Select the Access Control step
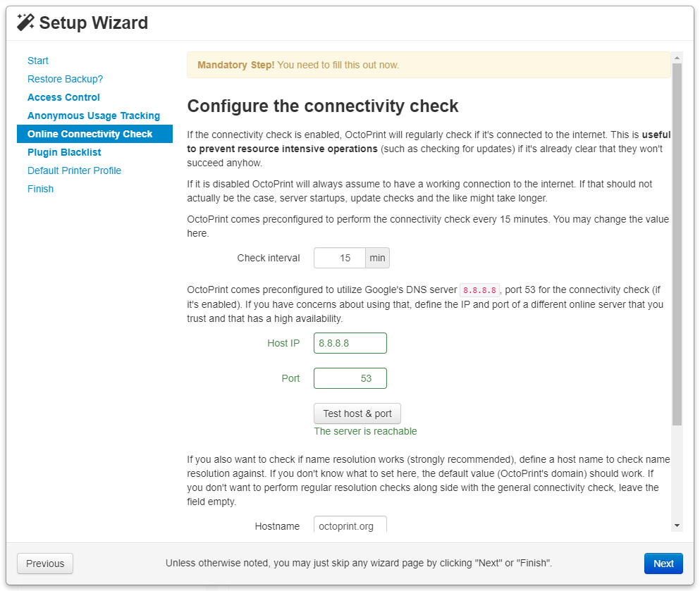 coord(63,97)
